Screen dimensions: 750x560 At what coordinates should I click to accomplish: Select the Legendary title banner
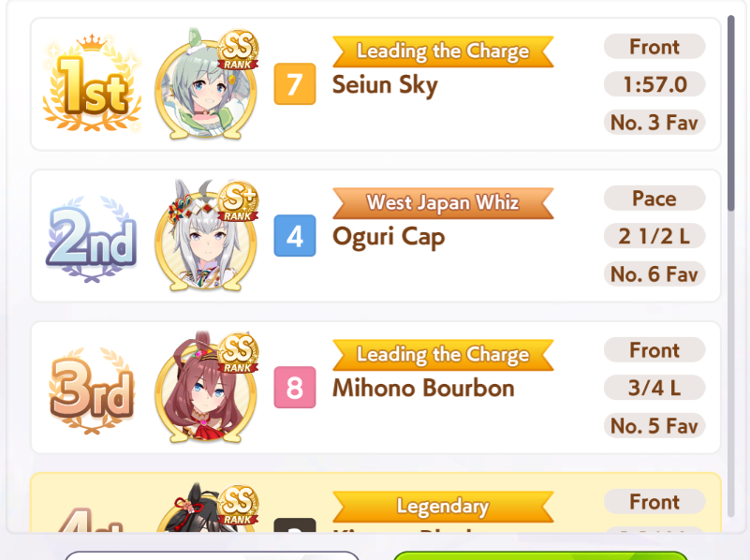click(443, 507)
